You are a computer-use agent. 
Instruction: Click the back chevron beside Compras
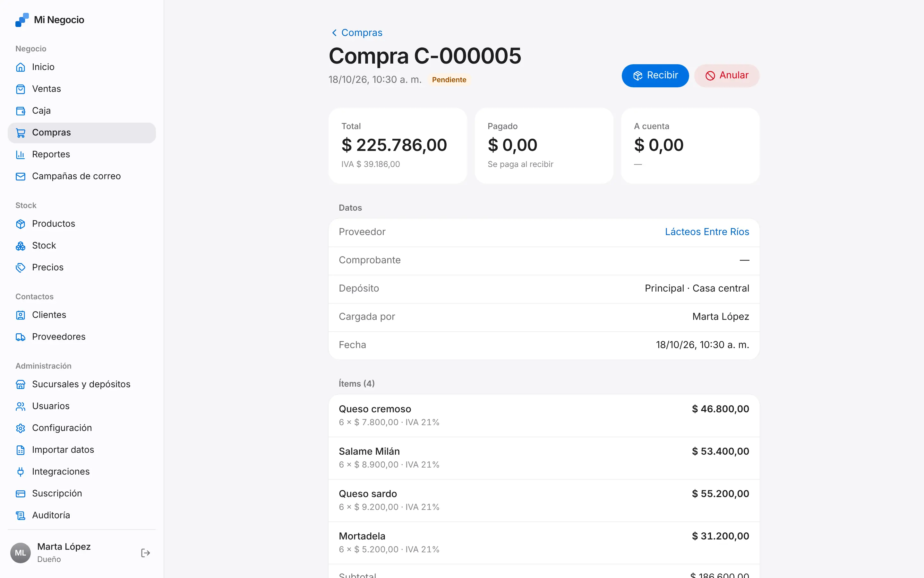coord(334,32)
